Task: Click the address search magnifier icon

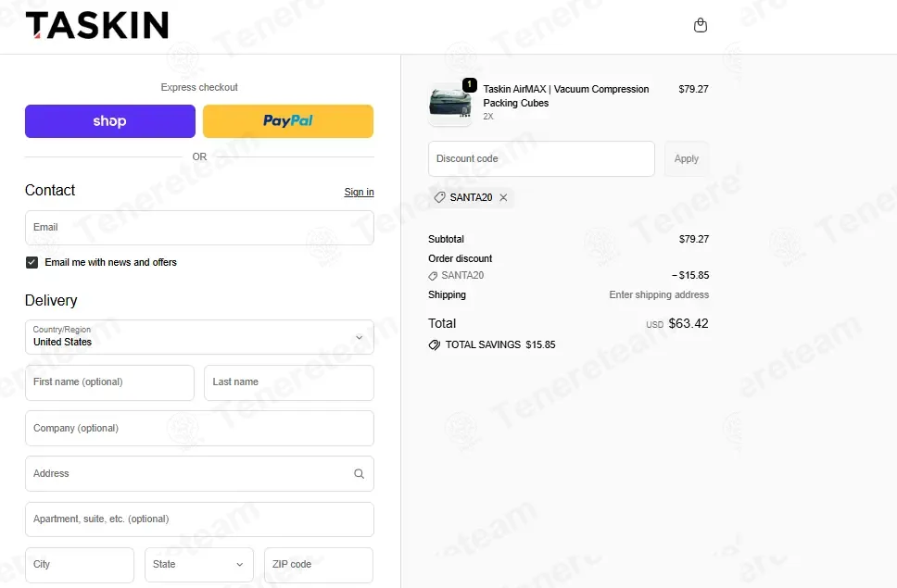Action: 359,473
